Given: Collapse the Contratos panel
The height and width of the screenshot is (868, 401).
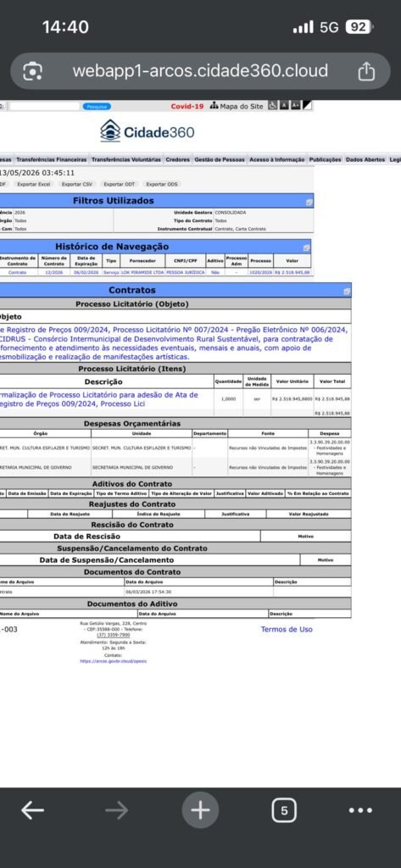Looking at the screenshot, I should [x=347, y=292].
